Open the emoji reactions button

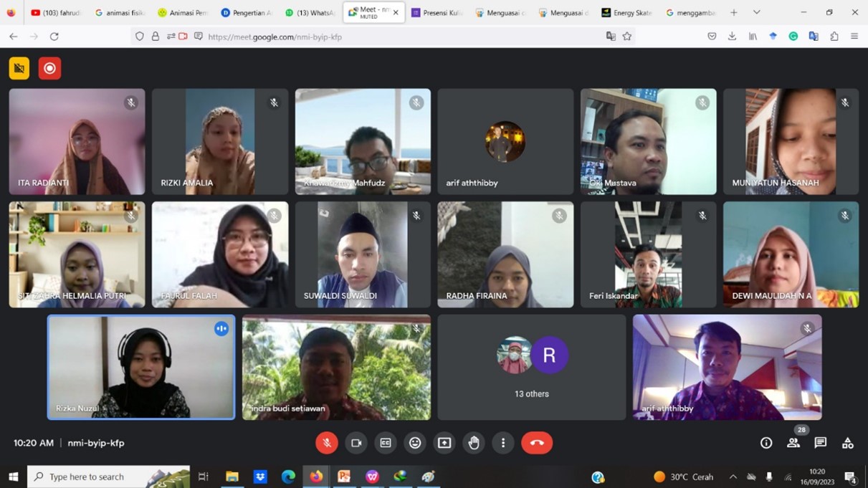click(x=415, y=443)
